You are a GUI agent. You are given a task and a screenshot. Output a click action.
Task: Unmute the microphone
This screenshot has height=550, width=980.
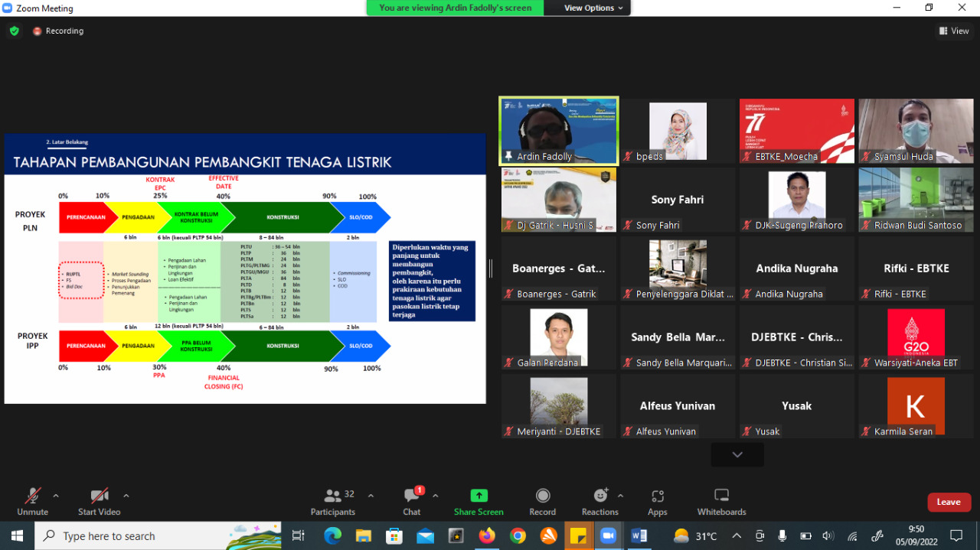[32, 502]
